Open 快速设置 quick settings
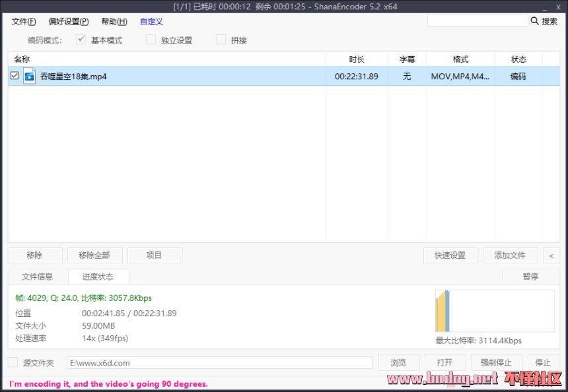The height and width of the screenshot is (392, 568). [x=450, y=255]
